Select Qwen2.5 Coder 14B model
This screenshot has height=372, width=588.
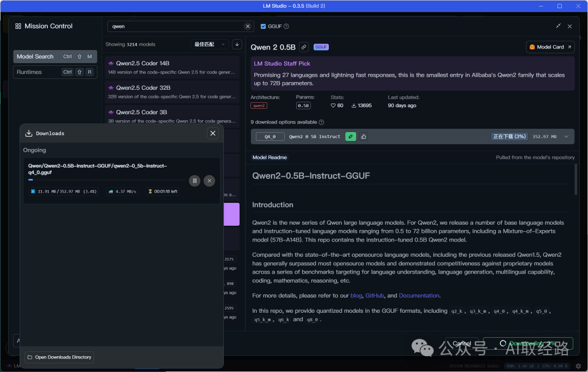point(171,67)
